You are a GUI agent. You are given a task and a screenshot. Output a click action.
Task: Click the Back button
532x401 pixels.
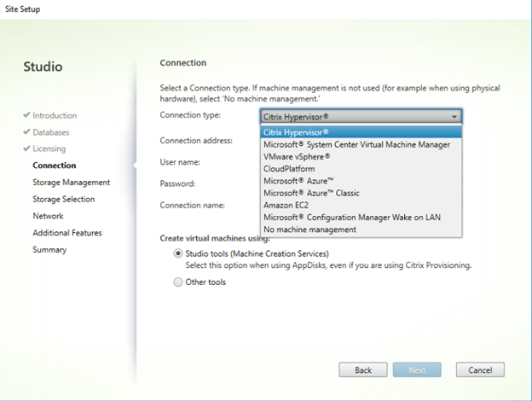tap(363, 369)
